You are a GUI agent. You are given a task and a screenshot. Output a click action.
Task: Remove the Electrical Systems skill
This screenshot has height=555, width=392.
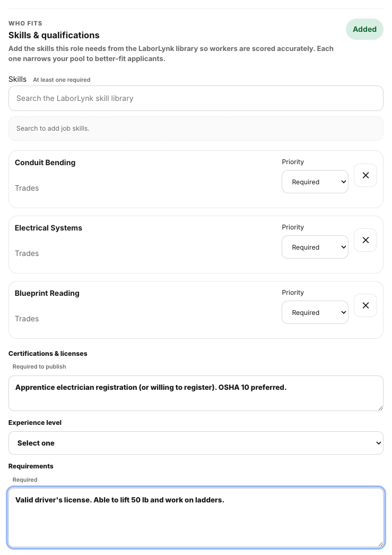coord(365,241)
